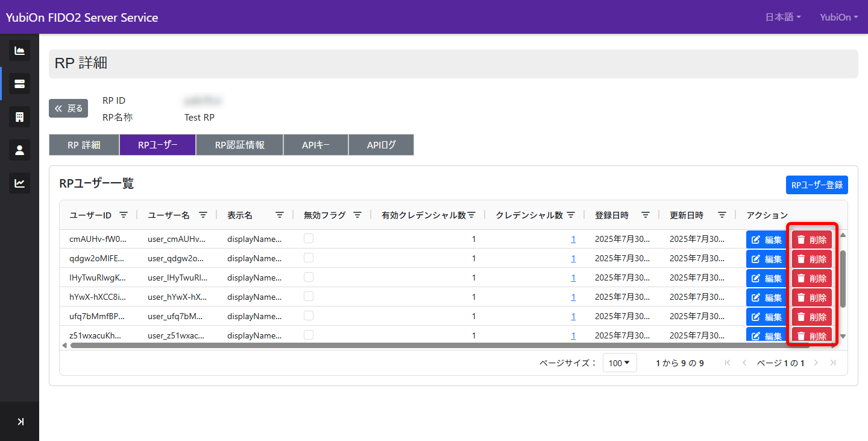This screenshot has height=441, width=868.
Task: Open the line graph statistics icon in the sidebar
Action: point(19,183)
